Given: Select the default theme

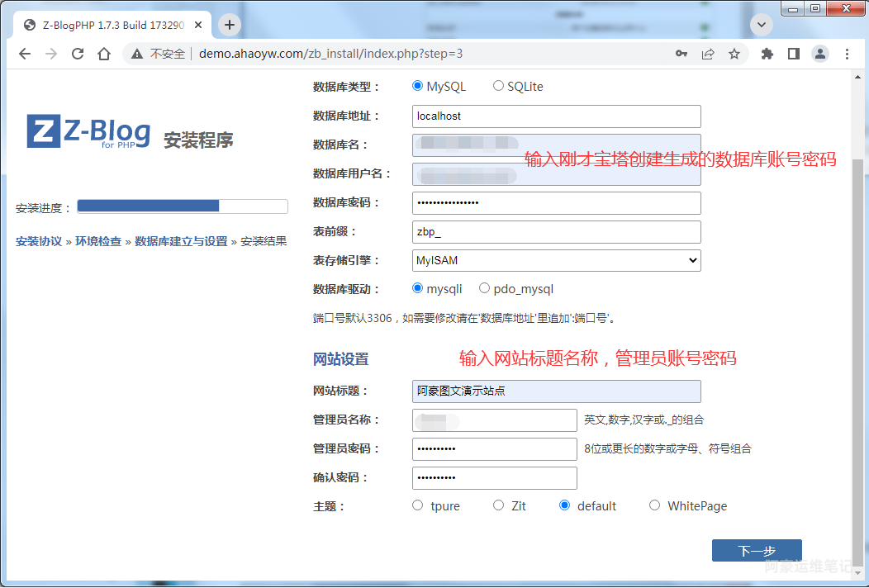Looking at the screenshot, I should [x=564, y=505].
